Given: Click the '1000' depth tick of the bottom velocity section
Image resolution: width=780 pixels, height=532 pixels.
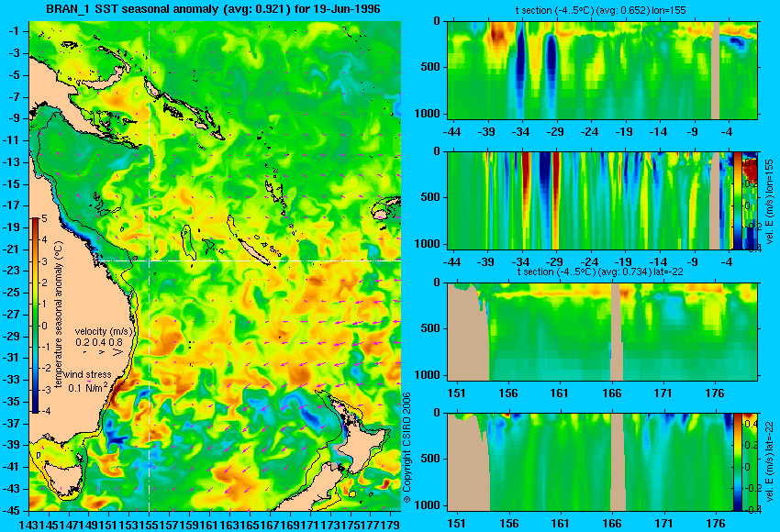Looking at the screenshot, I should [x=428, y=505].
